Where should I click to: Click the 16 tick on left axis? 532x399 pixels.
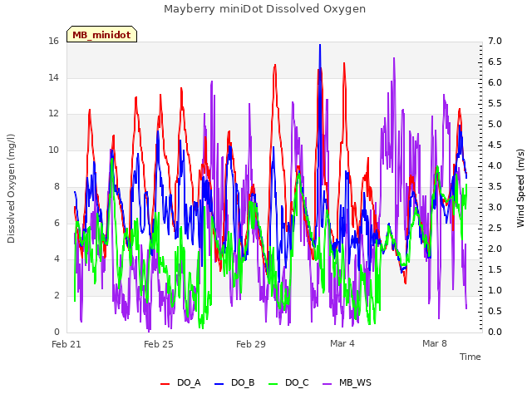53,41
